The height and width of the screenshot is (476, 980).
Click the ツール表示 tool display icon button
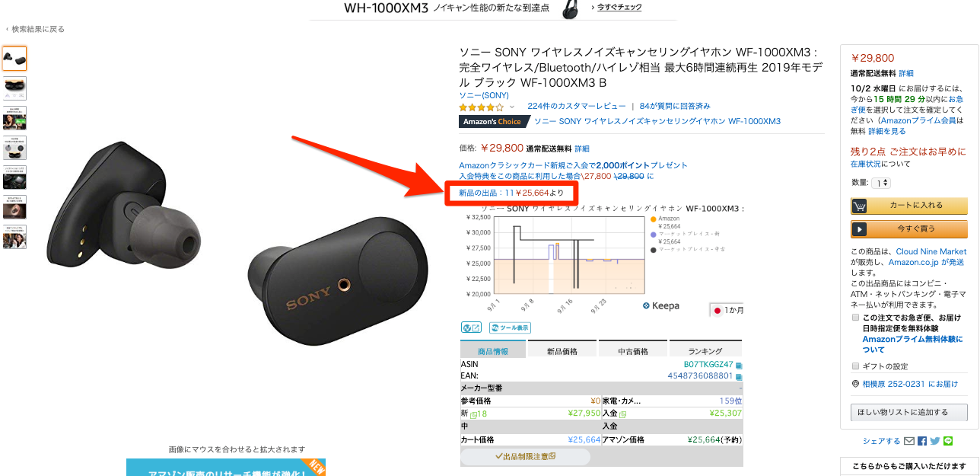coord(510,327)
